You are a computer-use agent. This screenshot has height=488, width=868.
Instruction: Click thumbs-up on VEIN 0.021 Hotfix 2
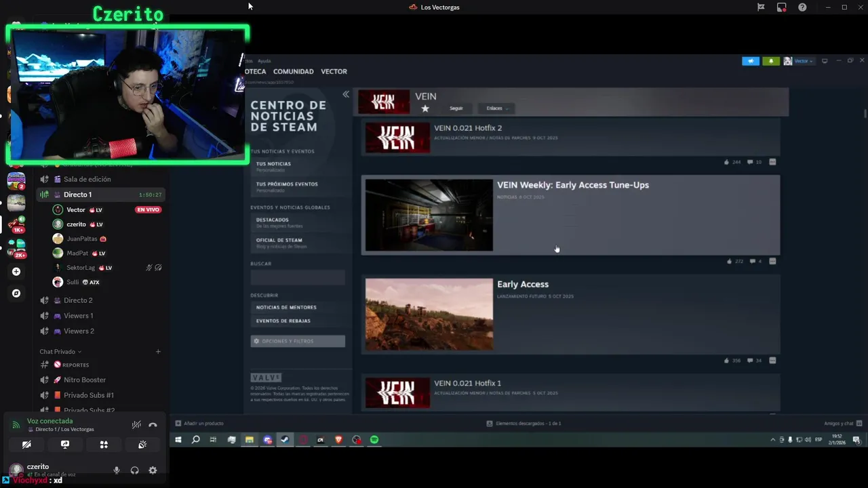click(726, 162)
